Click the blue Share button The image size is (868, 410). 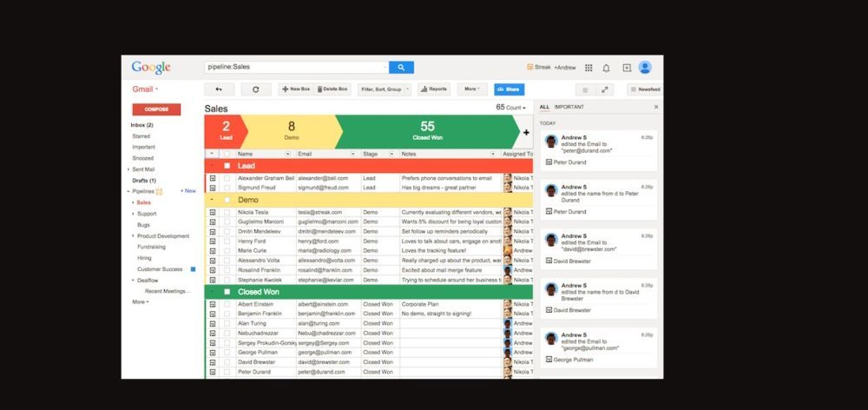[x=510, y=89]
